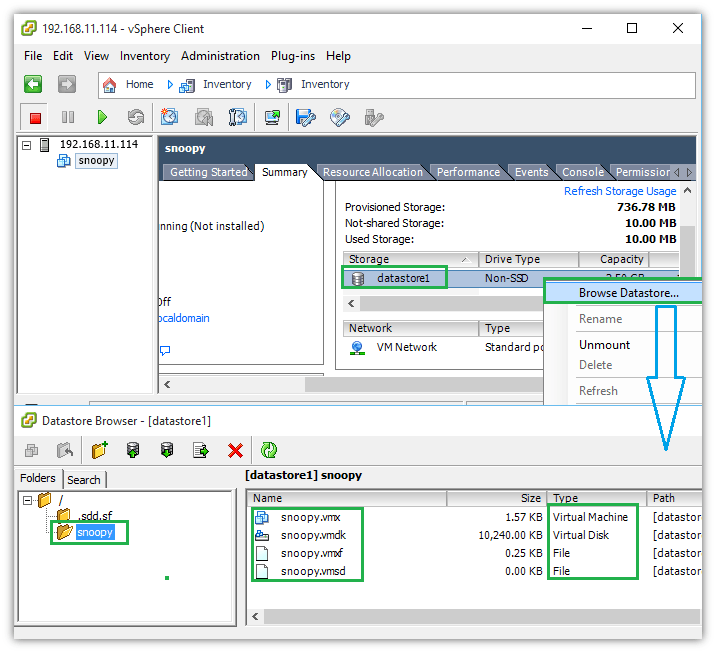Click the Size column header
The width and height of the screenshot is (716, 653).
click(496, 498)
